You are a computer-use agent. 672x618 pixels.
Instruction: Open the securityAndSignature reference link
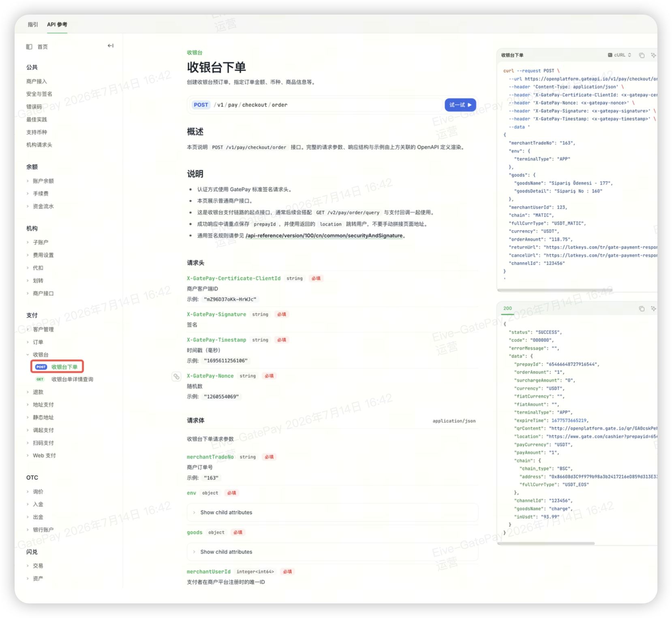point(324,236)
